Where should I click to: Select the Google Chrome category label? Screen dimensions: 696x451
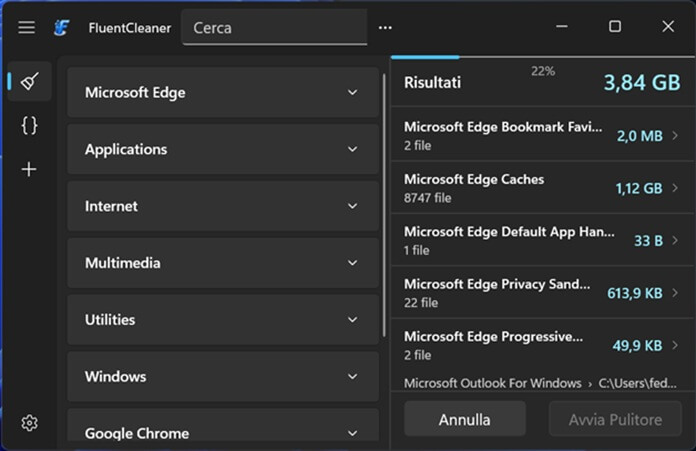click(x=137, y=433)
